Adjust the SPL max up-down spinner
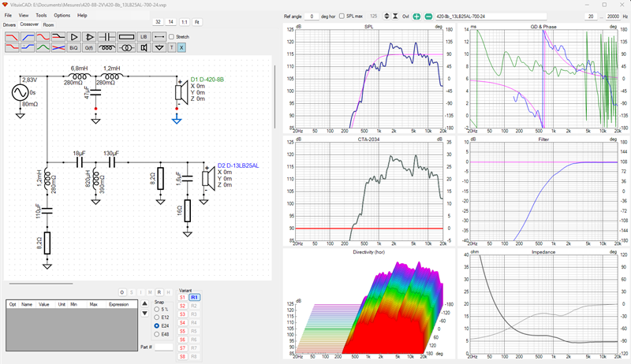631x364 pixels. coord(386,17)
